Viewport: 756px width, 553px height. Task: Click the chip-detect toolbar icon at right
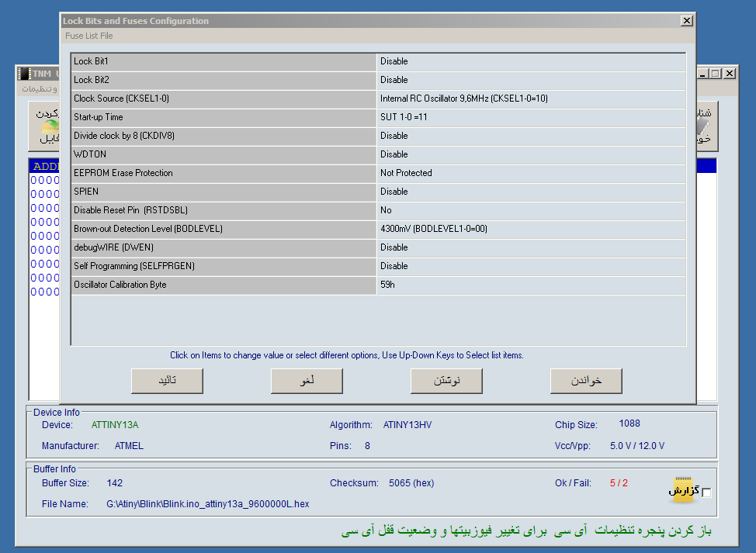(x=705, y=127)
